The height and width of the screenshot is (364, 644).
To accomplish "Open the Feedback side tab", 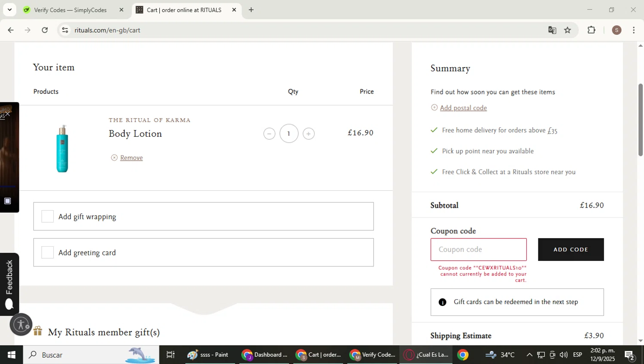I will click(9, 284).
